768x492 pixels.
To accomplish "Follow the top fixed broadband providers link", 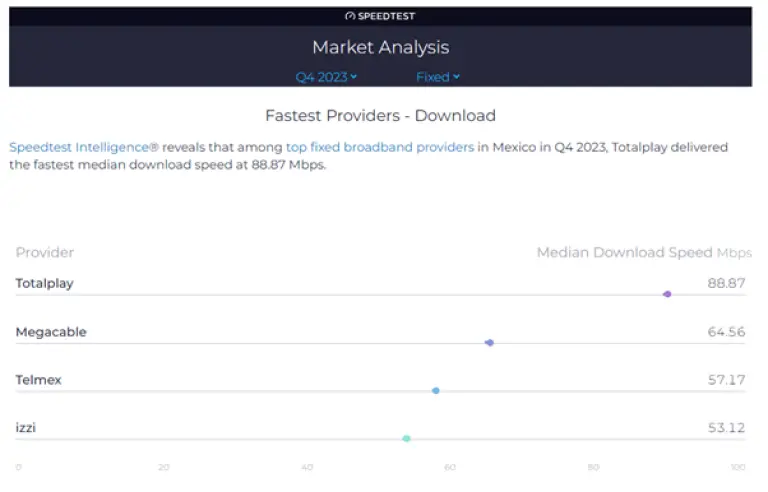I will pyautogui.click(x=380, y=147).
